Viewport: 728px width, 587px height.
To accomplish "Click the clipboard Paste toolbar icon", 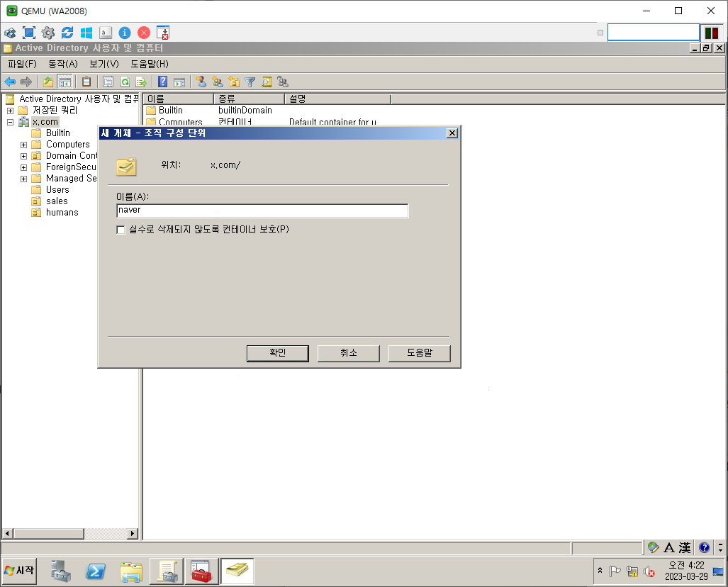I will click(86, 82).
